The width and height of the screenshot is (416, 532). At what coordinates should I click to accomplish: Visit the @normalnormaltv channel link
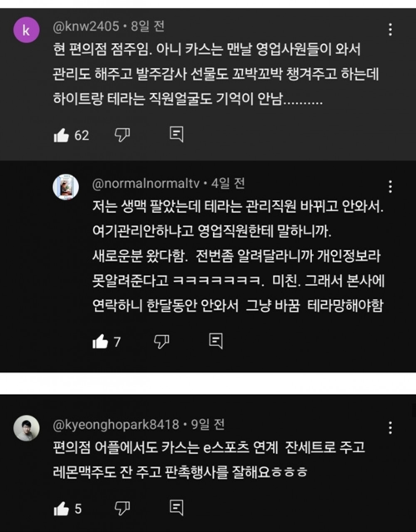tap(146, 184)
